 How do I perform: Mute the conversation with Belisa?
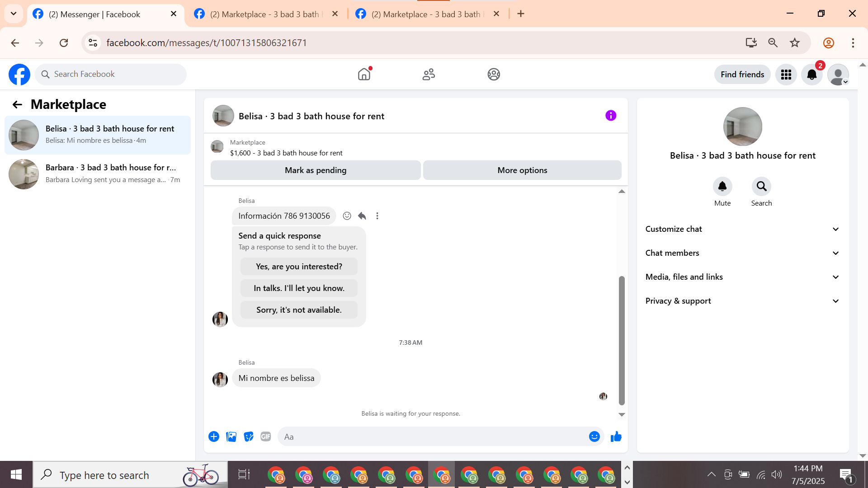722,187
